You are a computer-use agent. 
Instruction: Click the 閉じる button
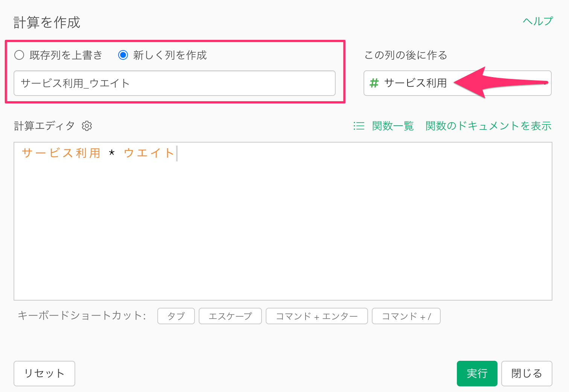[527, 374]
